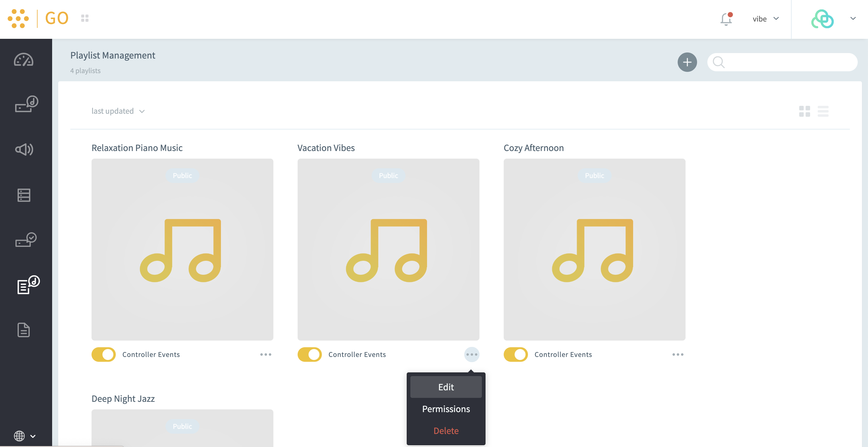Turn off Controller Events for Cozy Afternoon

point(516,354)
